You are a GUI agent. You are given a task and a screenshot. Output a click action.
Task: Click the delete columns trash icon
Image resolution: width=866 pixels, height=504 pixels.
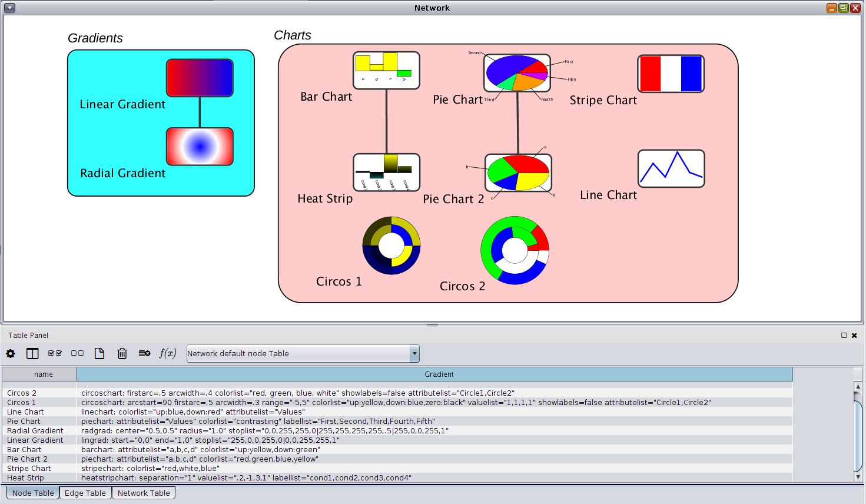point(122,353)
